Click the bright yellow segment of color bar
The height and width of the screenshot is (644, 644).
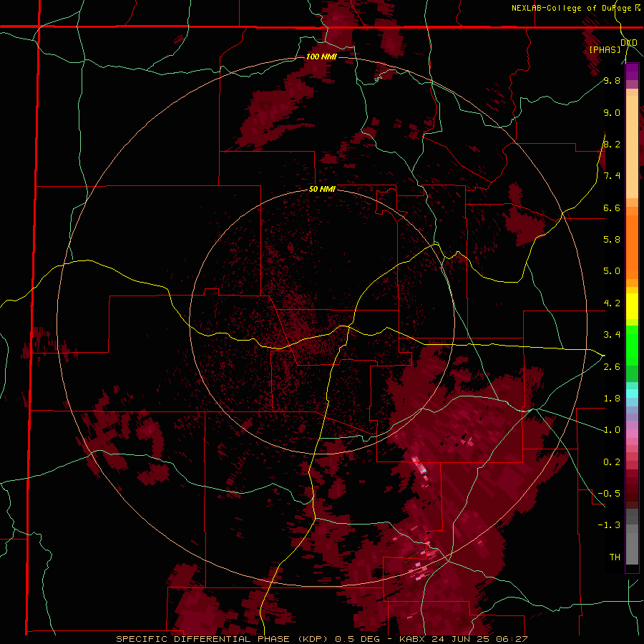pos(632,306)
